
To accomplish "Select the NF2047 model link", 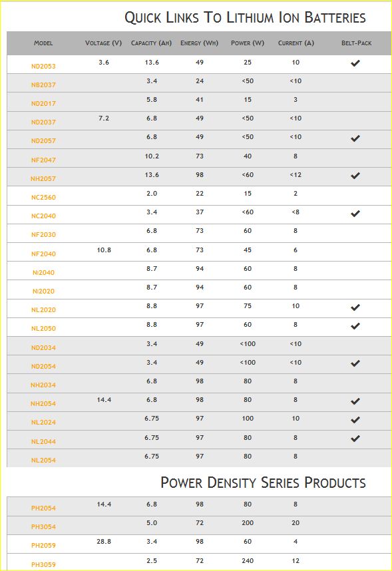I will pyautogui.click(x=43, y=160).
